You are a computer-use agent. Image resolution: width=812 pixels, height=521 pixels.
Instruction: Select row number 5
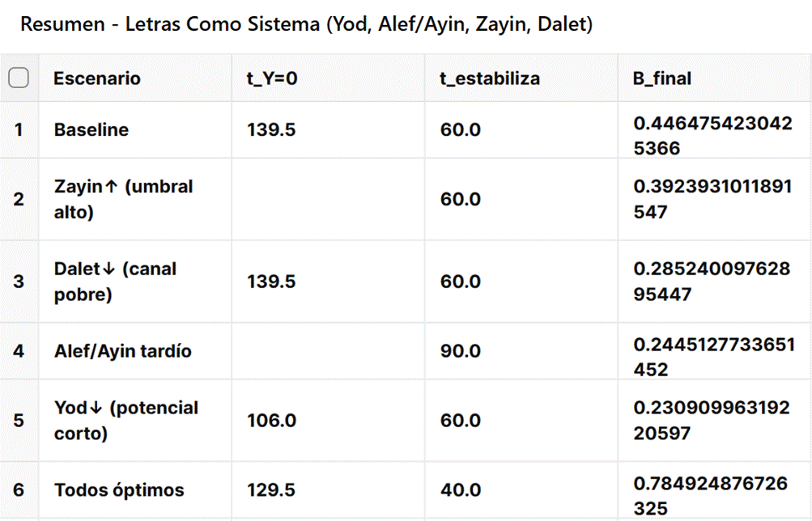click(x=19, y=421)
